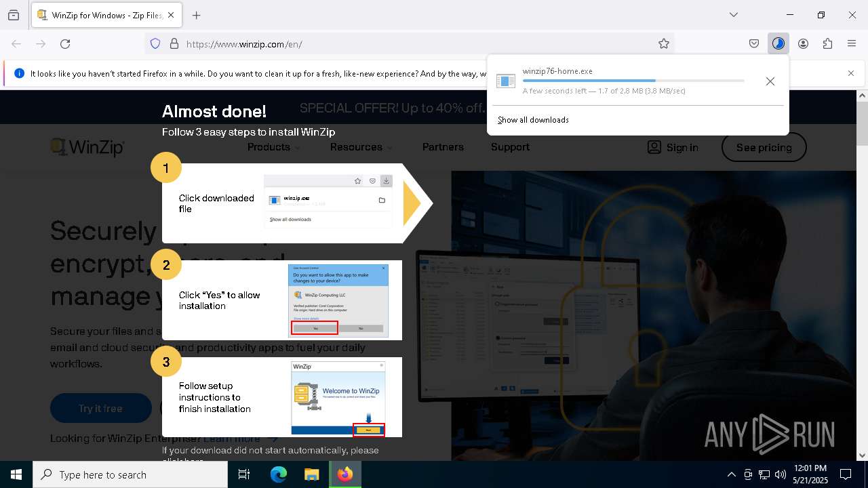This screenshot has height=488, width=868.
Task: Click the Firefox taskbar icon
Action: point(345,474)
